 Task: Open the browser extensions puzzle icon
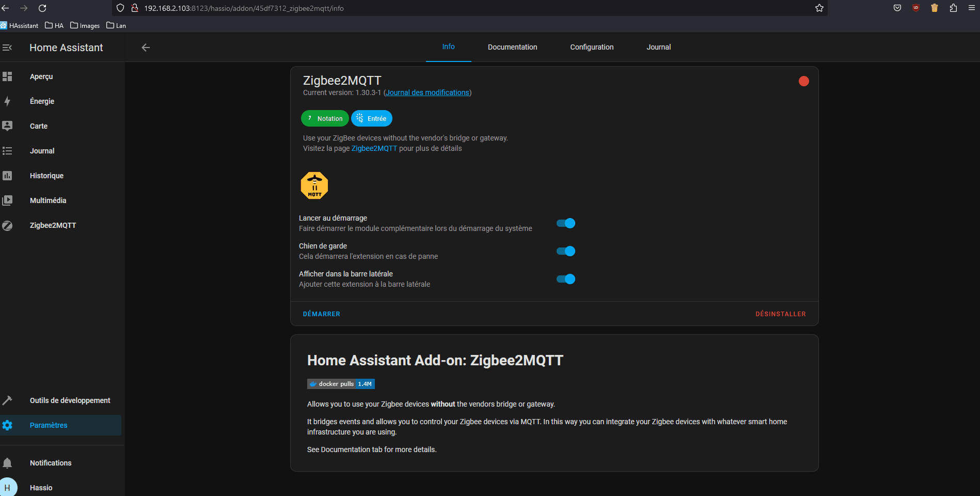point(953,8)
